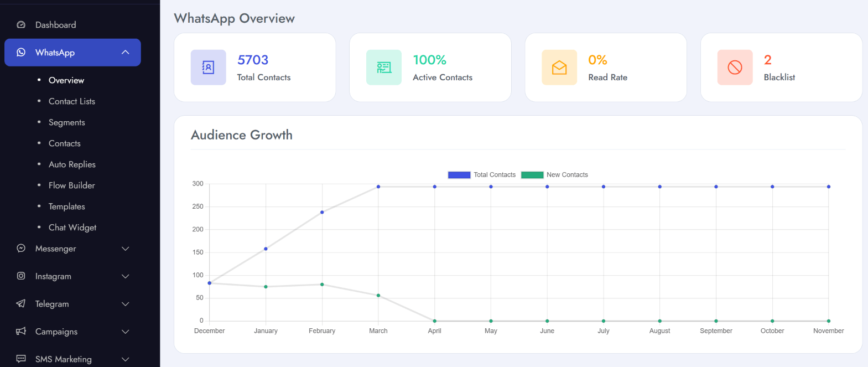Expand the SMS Marketing chevron
Screen dimensions: 868x367
(x=126, y=359)
